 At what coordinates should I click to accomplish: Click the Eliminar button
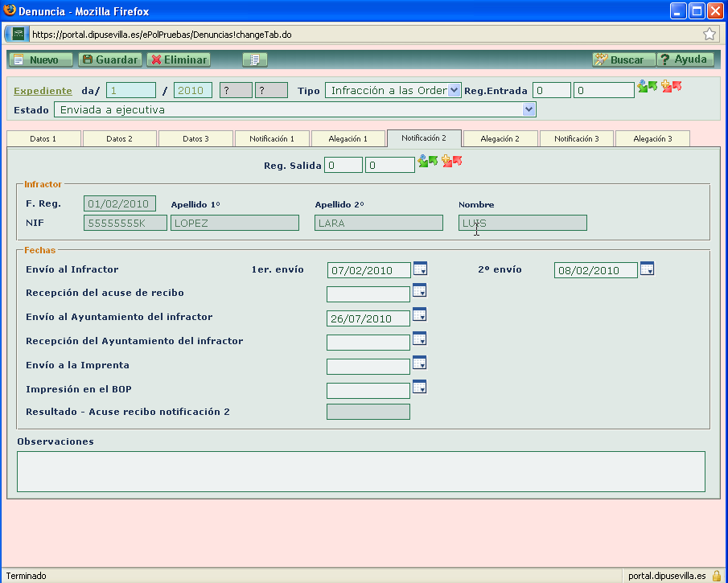point(179,60)
